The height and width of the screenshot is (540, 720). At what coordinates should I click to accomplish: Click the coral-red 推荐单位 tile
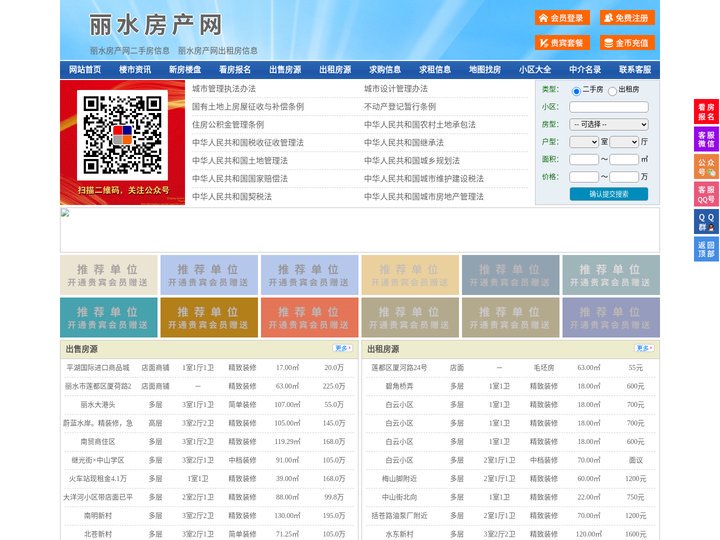point(309,317)
